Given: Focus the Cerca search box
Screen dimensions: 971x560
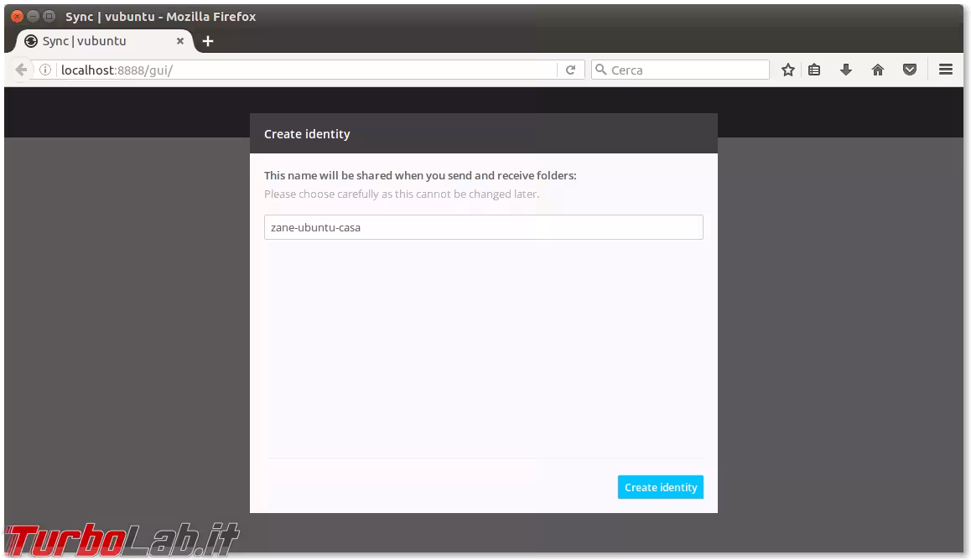Looking at the screenshot, I should pyautogui.click(x=681, y=70).
